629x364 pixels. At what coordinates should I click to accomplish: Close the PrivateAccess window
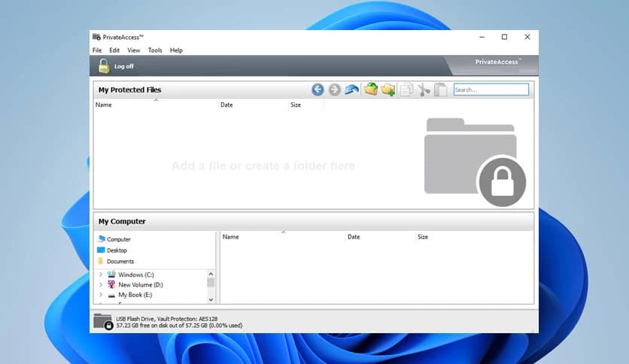527,37
